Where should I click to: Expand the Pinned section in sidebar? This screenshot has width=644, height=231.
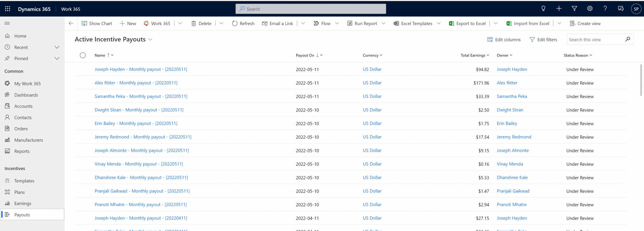coord(57,58)
